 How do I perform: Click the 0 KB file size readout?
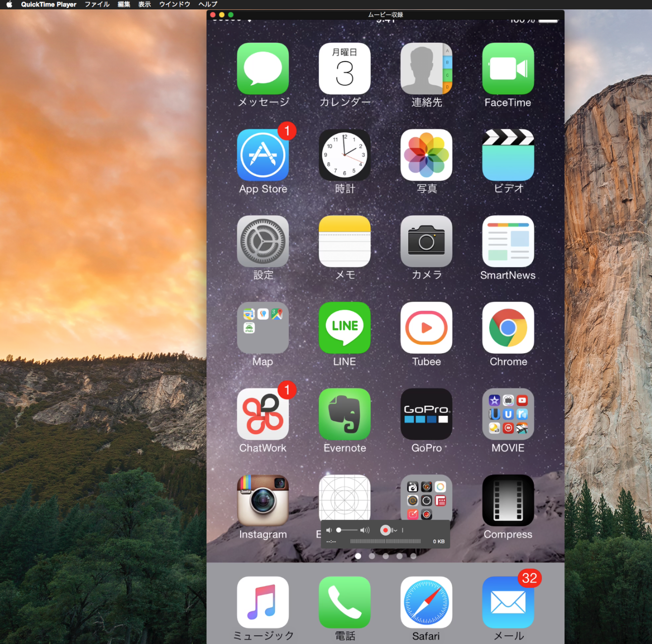[439, 542]
